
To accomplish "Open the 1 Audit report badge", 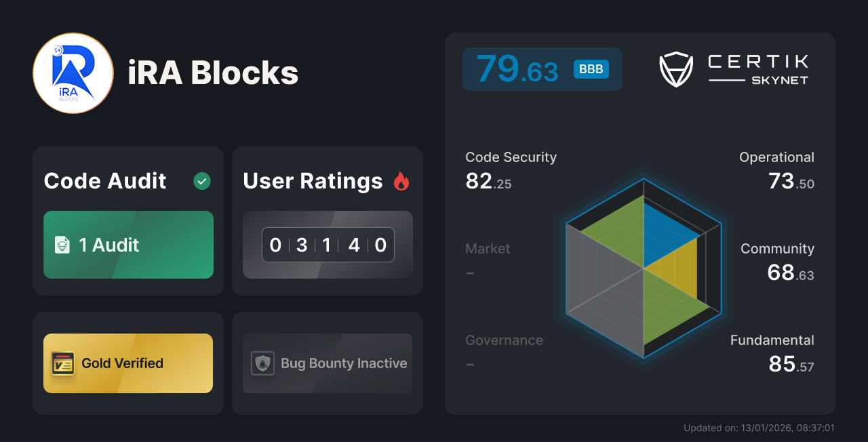I will tap(128, 245).
